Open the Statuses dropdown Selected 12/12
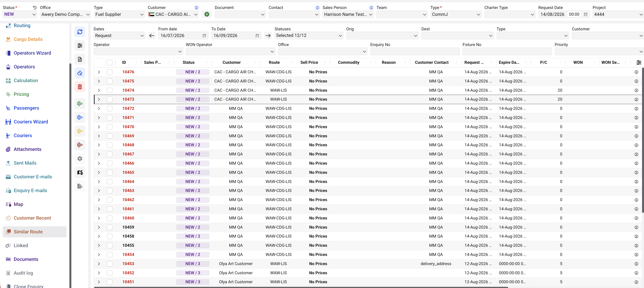Image resolution: width=644 pixels, height=288 pixels. pyautogui.click(x=309, y=36)
